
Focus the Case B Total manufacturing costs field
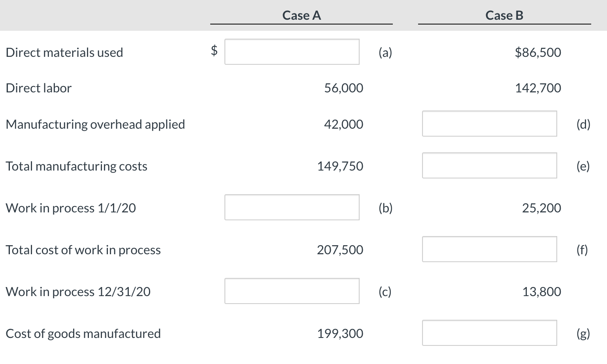489,165
